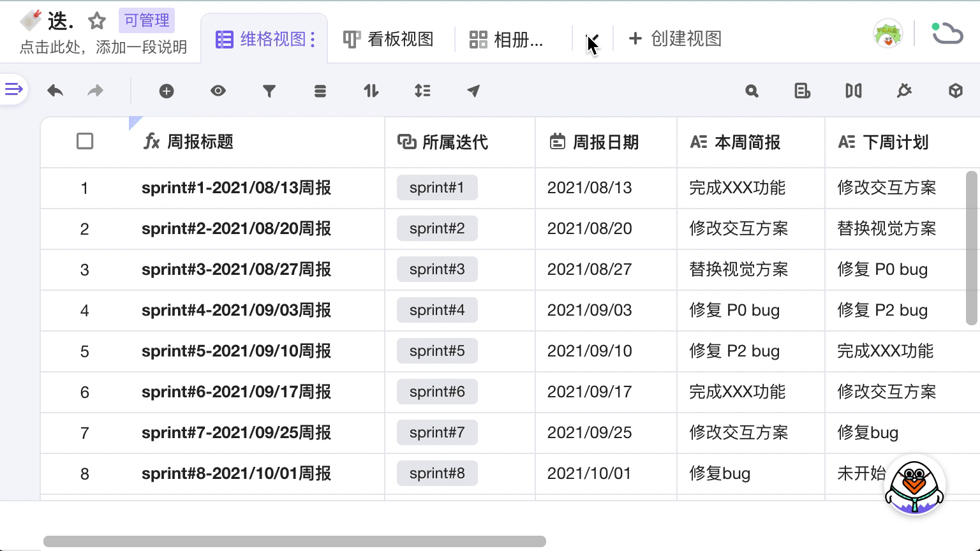Expand the hidden views list arrow

(592, 40)
